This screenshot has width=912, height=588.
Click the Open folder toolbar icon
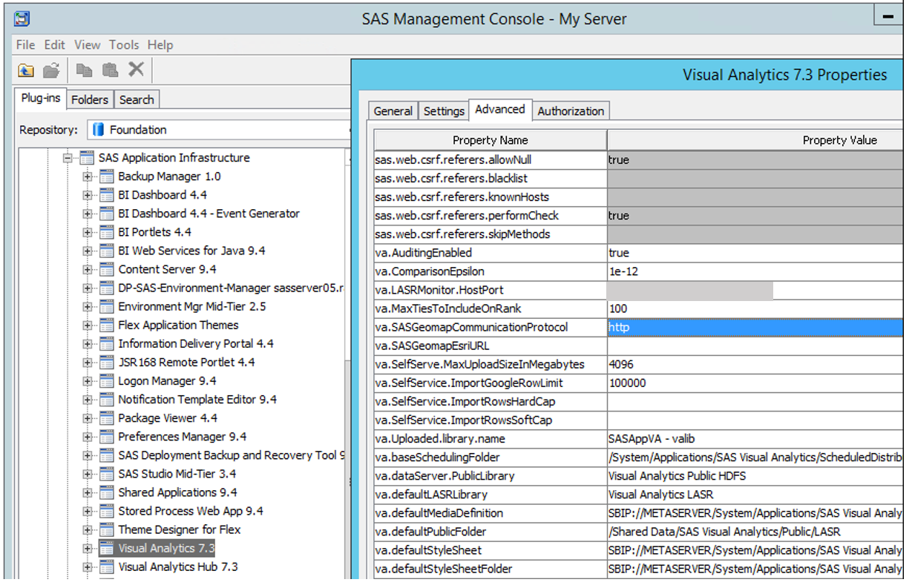coord(51,70)
